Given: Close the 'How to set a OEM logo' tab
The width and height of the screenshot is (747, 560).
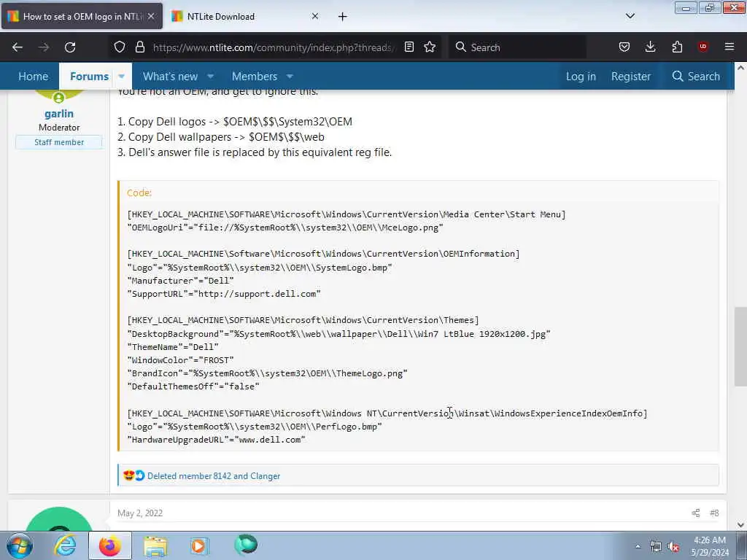Looking at the screenshot, I should [151, 16].
